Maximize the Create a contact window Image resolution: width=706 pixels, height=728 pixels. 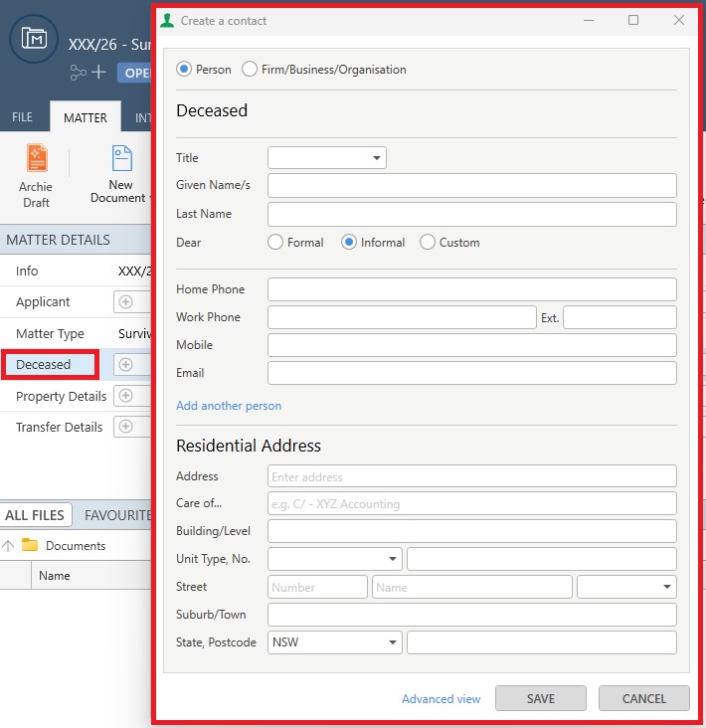point(633,20)
